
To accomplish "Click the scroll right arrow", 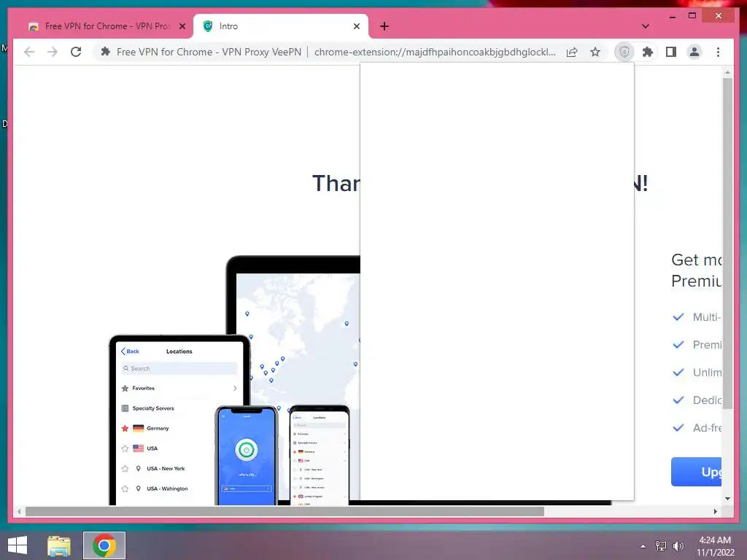I will (x=715, y=511).
